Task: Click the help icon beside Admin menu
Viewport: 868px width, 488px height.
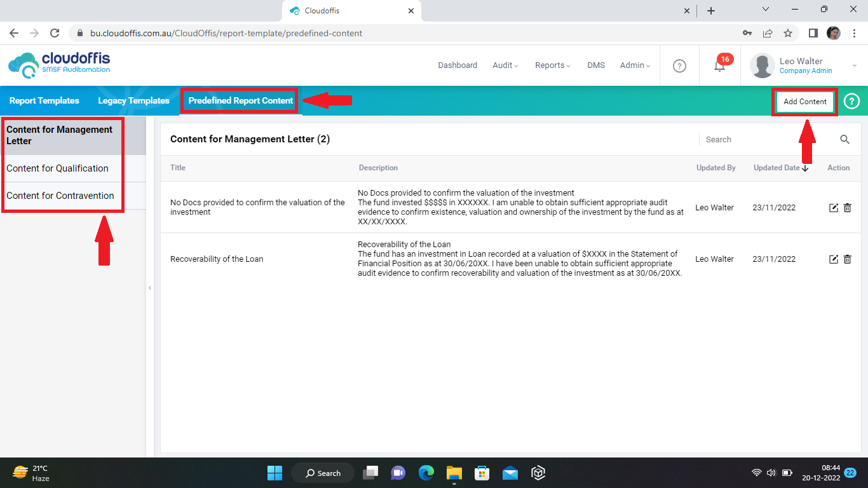Action: click(679, 65)
